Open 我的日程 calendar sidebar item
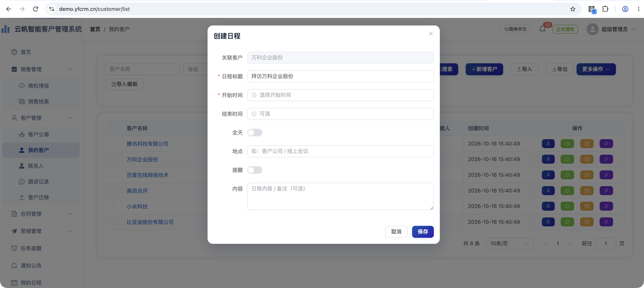 pos(41,283)
